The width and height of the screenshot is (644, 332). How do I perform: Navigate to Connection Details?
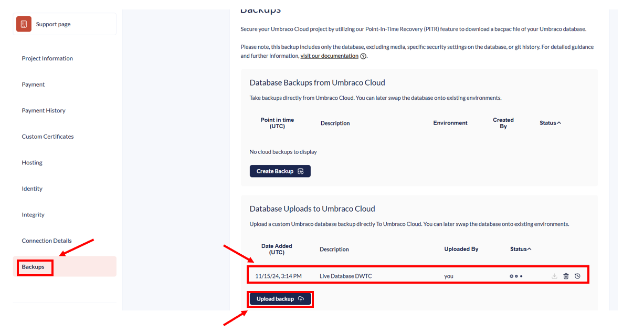click(47, 241)
